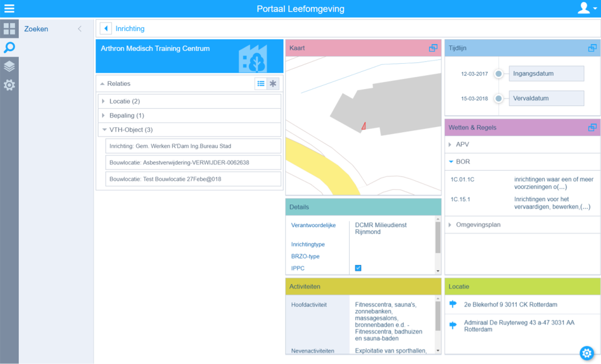This screenshot has width=601, height=364.
Task: Expand the Omgevingsplan section
Action: [x=523, y=225]
